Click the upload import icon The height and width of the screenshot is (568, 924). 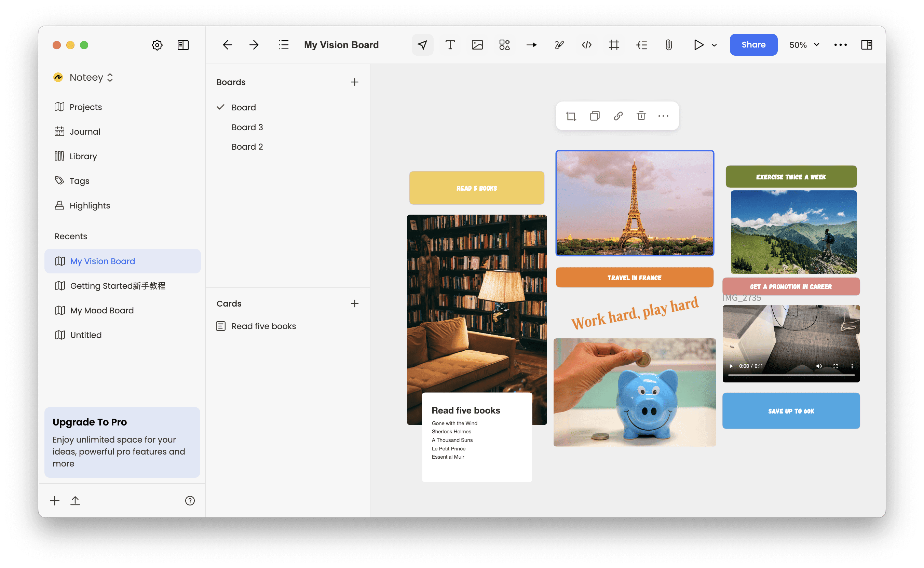click(x=75, y=501)
